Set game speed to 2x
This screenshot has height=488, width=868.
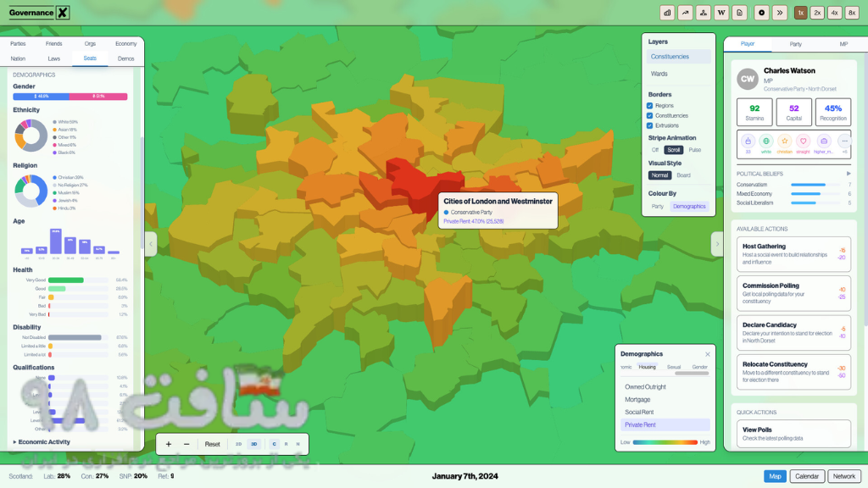coord(817,13)
